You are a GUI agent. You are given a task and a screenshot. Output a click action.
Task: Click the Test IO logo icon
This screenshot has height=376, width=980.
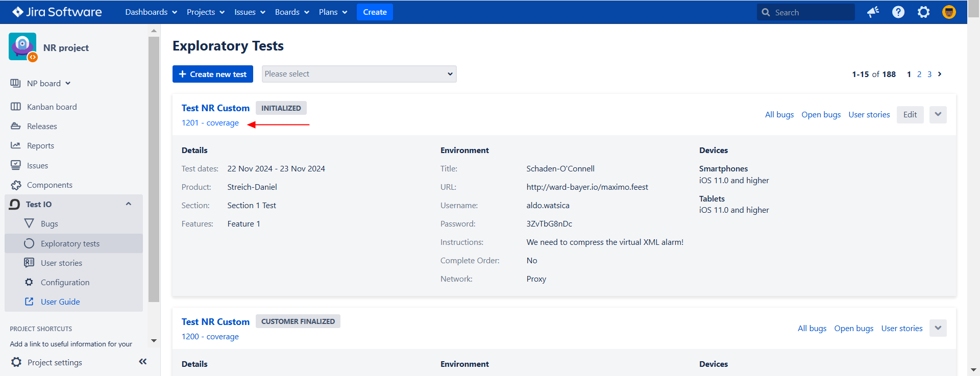(15, 204)
